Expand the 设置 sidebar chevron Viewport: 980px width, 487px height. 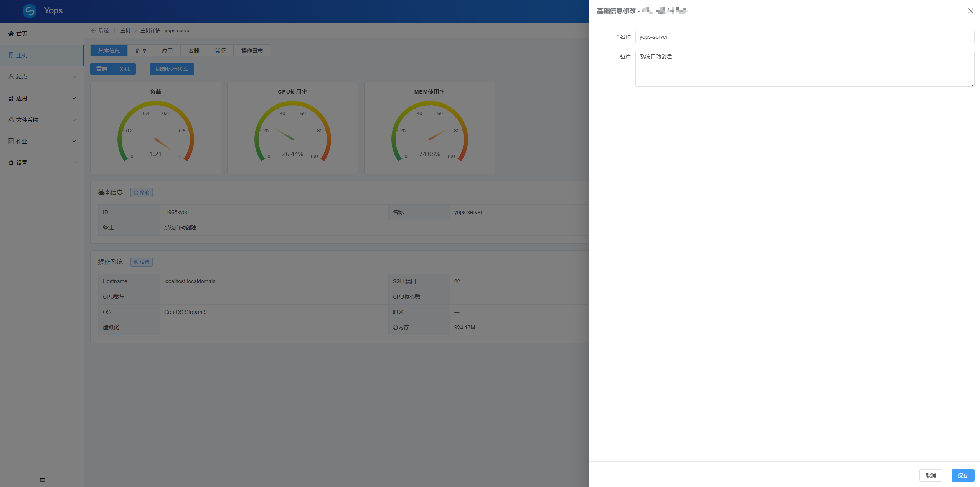click(74, 163)
